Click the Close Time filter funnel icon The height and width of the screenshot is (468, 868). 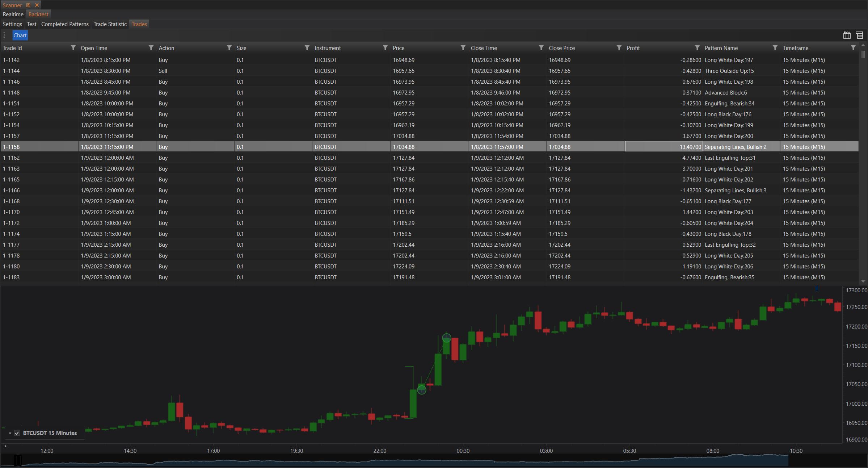(x=541, y=48)
